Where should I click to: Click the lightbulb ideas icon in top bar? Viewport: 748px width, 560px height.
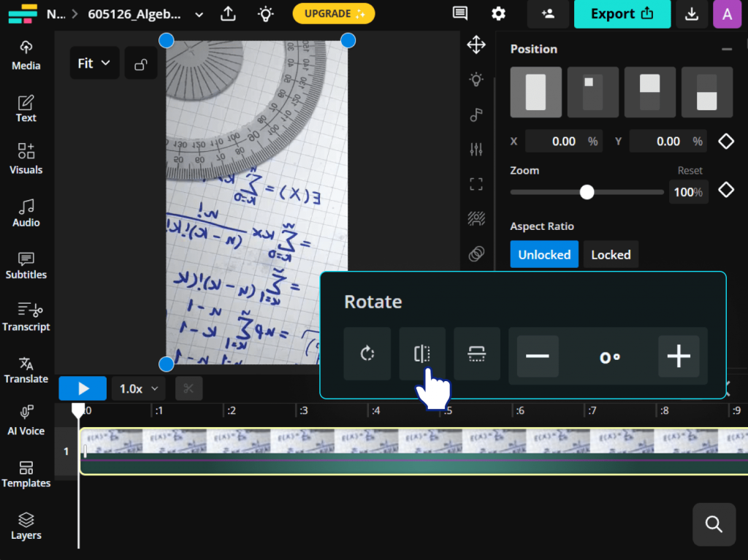267,14
